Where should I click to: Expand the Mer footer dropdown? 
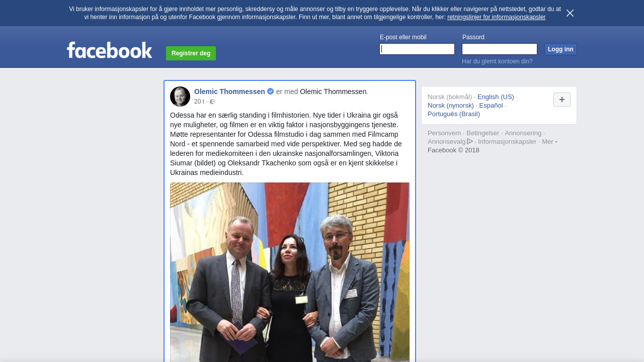point(549,142)
